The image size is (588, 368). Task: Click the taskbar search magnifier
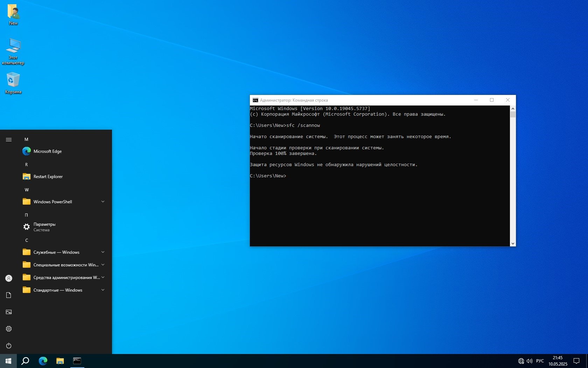tap(25, 361)
